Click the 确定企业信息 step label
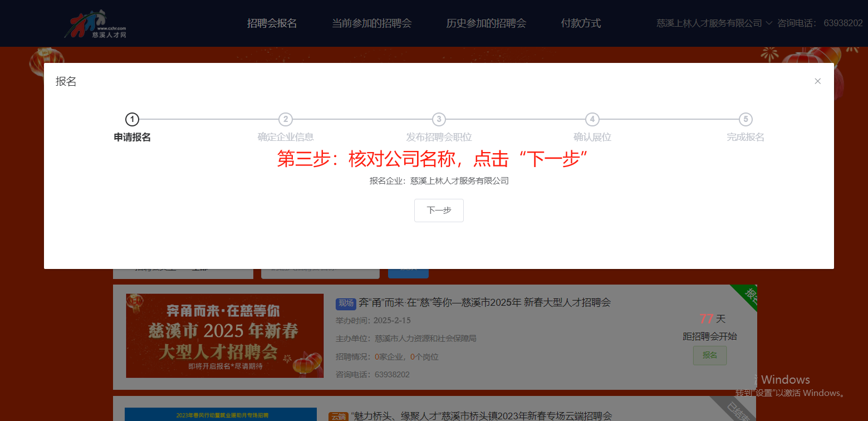 click(x=286, y=138)
